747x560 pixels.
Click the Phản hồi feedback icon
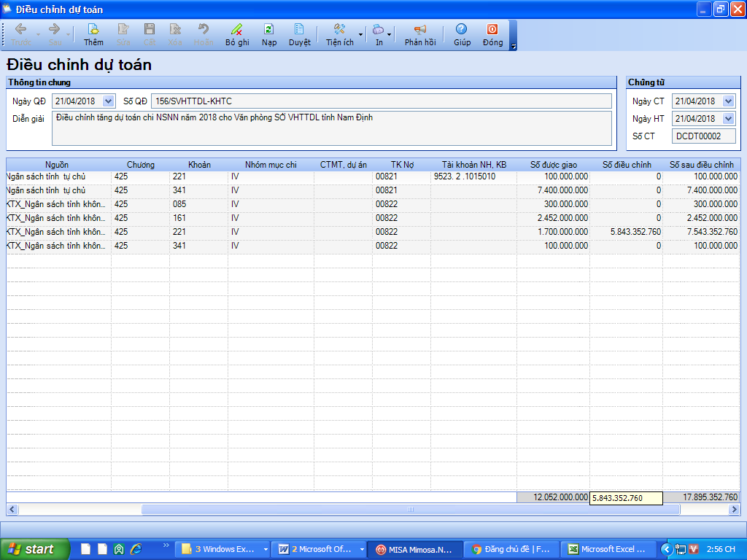(x=419, y=29)
